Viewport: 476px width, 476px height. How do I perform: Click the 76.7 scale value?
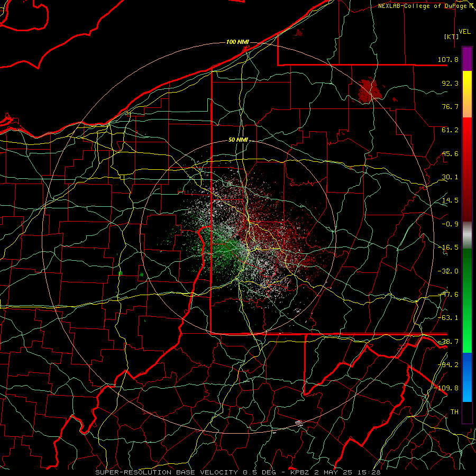[450, 106]
